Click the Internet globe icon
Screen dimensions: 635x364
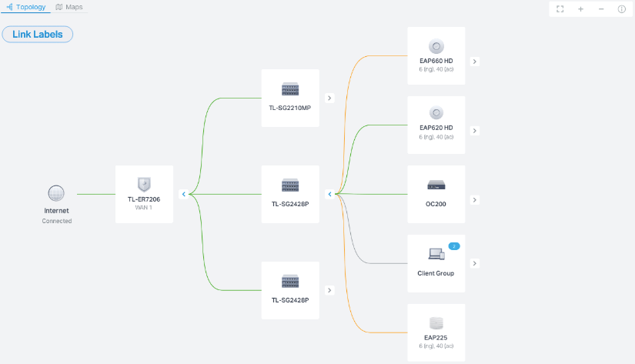[x=56, y=193]
